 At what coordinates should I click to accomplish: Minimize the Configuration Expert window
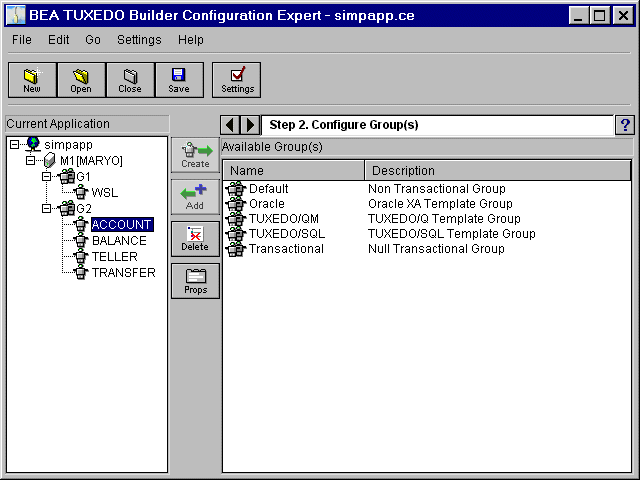[x=578, y=16]
